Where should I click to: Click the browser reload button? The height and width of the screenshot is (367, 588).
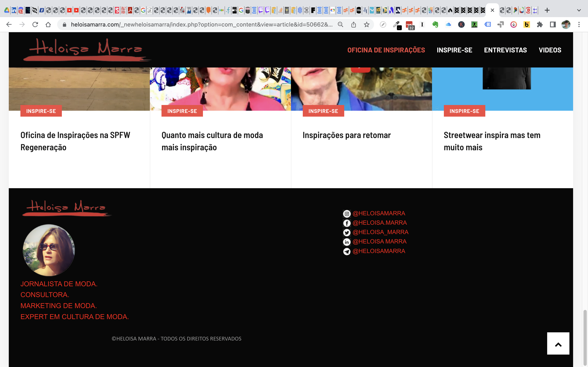35,24
